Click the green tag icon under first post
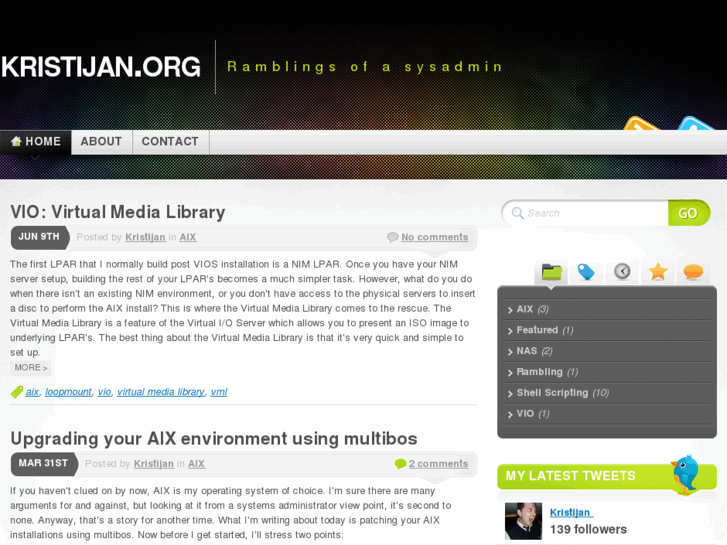 [x=17, y=392]
